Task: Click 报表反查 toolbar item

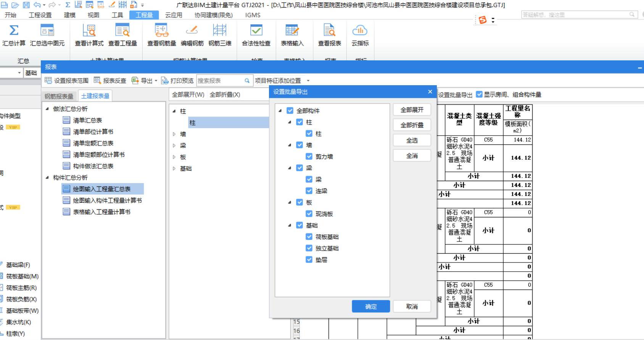Action: coord(110,81)
